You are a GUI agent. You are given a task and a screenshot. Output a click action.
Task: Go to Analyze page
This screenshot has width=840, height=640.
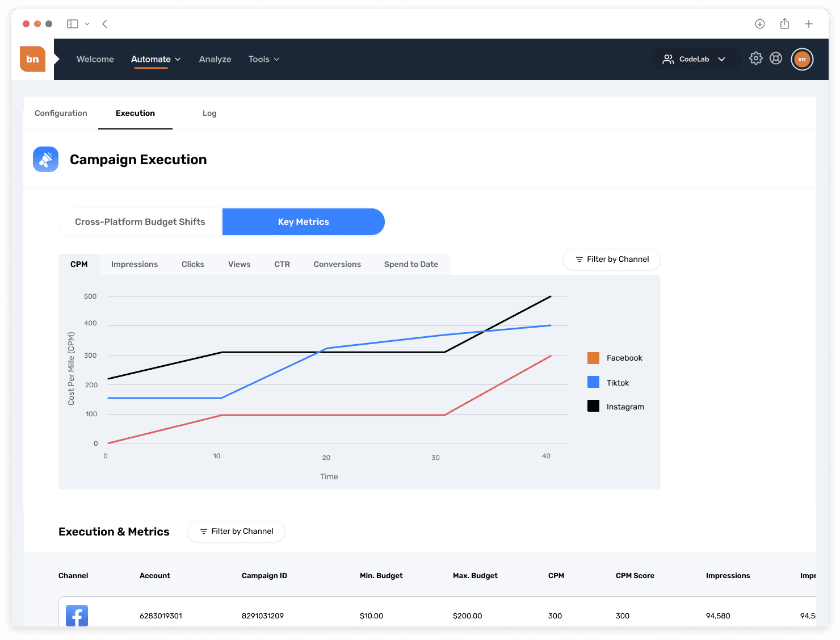(215, 59)
